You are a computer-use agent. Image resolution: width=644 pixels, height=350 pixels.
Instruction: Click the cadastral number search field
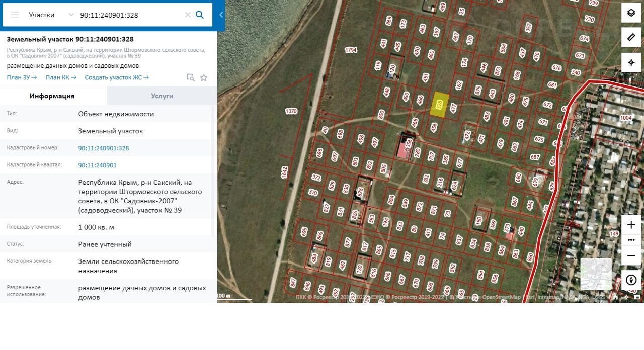(128, 15)
